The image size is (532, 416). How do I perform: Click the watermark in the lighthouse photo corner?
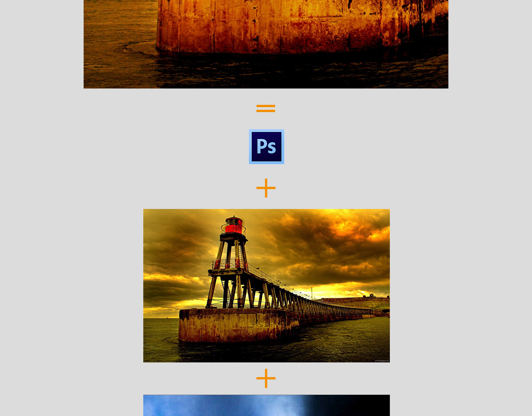tap(382, 361)
